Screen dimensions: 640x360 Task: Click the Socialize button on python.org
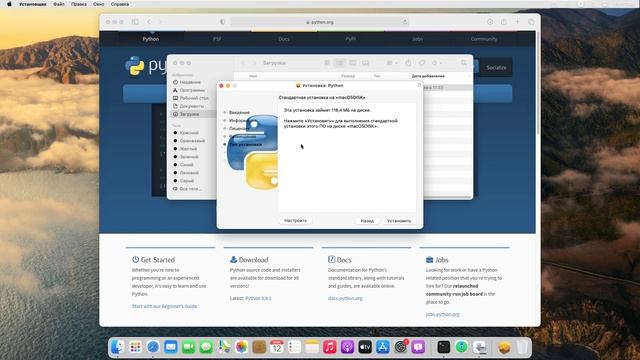(496, 67)
